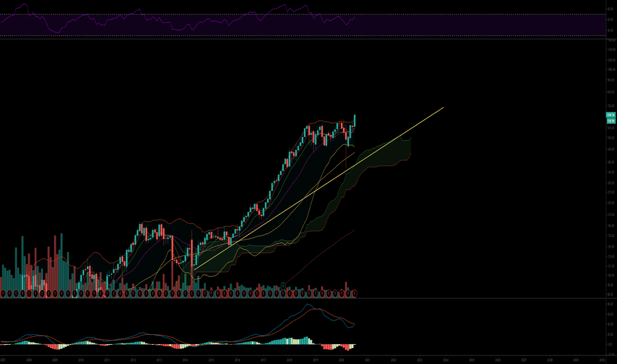Click the 1200.00 label on the price scale

pos(611,60)
